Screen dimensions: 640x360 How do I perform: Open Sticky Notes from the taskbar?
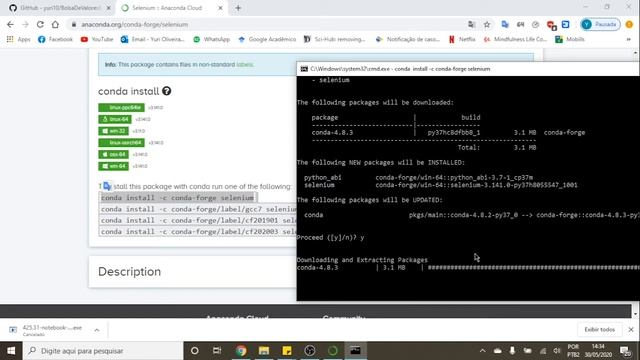point(287,351)
